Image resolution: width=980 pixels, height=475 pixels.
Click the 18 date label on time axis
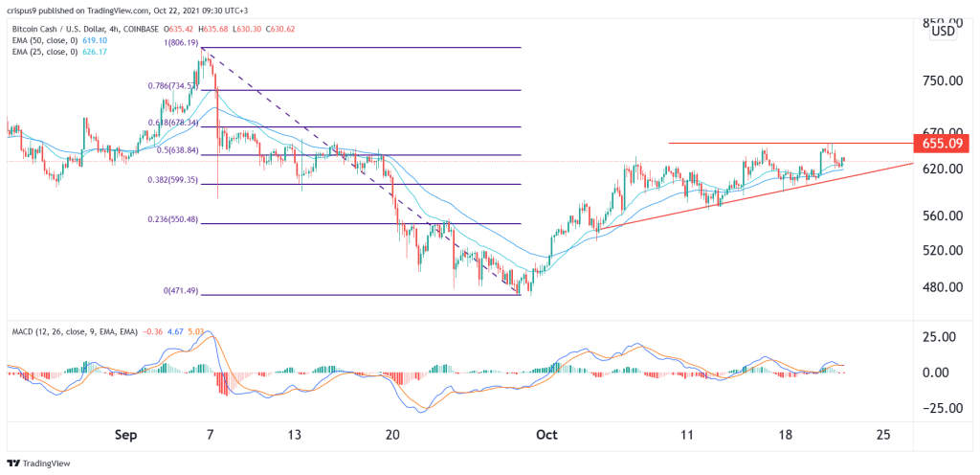tap(786, 435)
